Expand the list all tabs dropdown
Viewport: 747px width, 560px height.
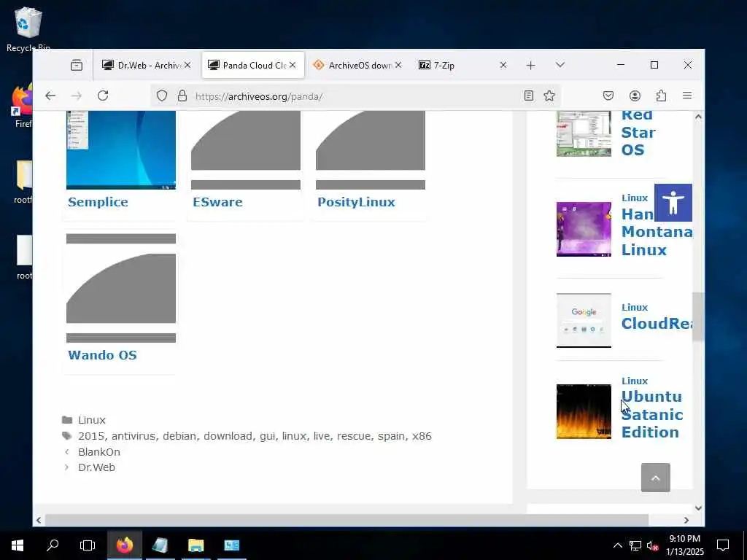pyautogui.click(x=560, y=65)
